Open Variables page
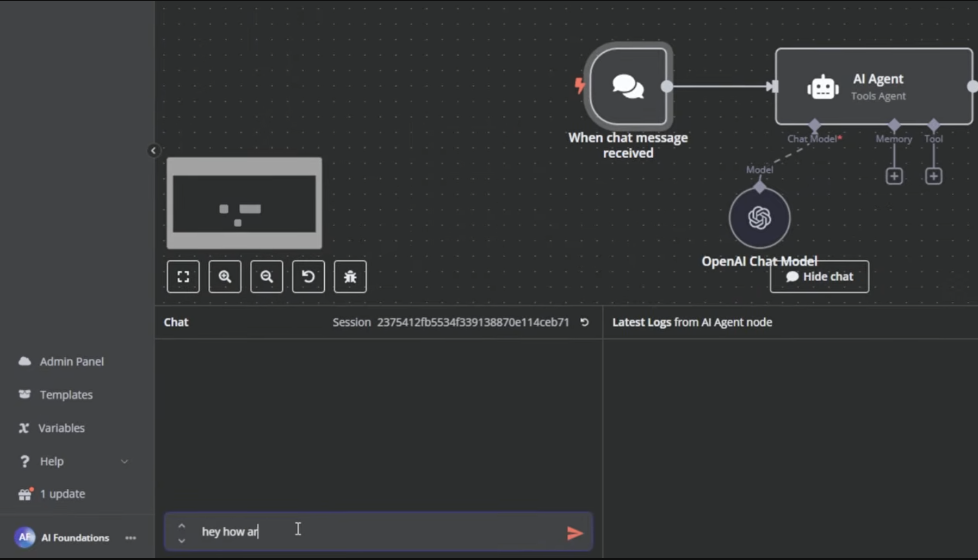This screenshot has width=978, height=560. pyautogui.click(x=61, y=428)
